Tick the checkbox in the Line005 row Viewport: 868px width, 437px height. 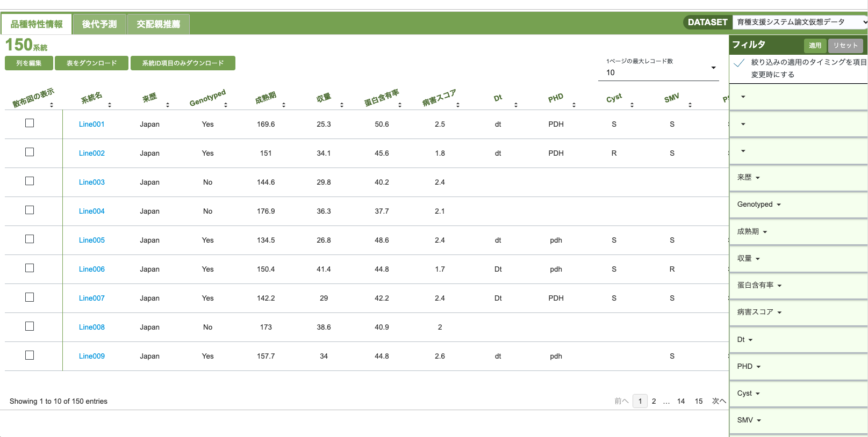tap(30, 239)
